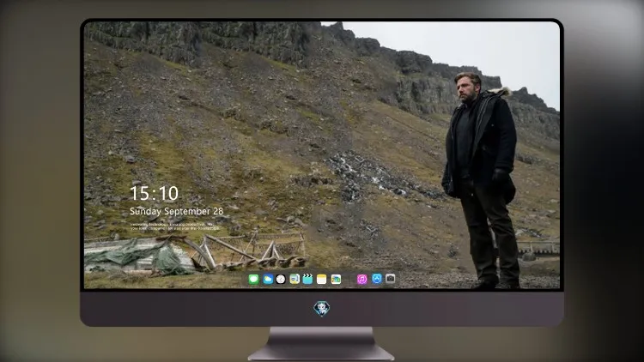Open the photo gallery dock icon
This screenshot has width=644, height=362.
point(336,280)
